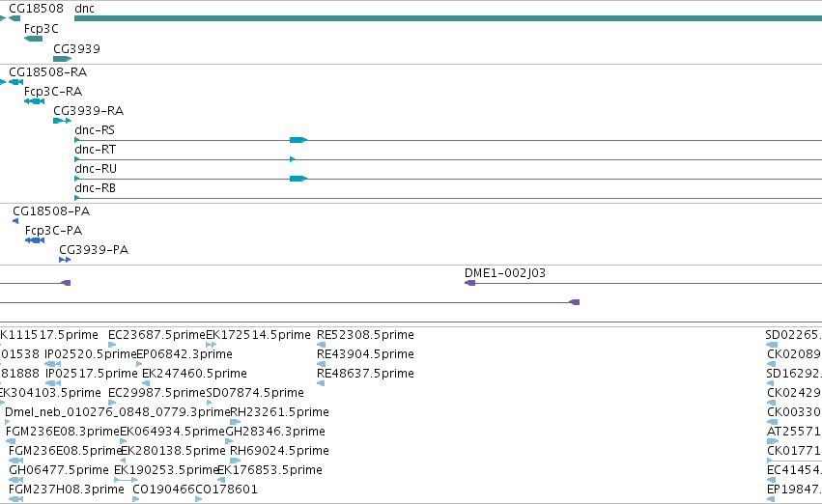Click the CK00330 EST label
The height and width of the screenshot is (504, 822).
pos(794,413)
